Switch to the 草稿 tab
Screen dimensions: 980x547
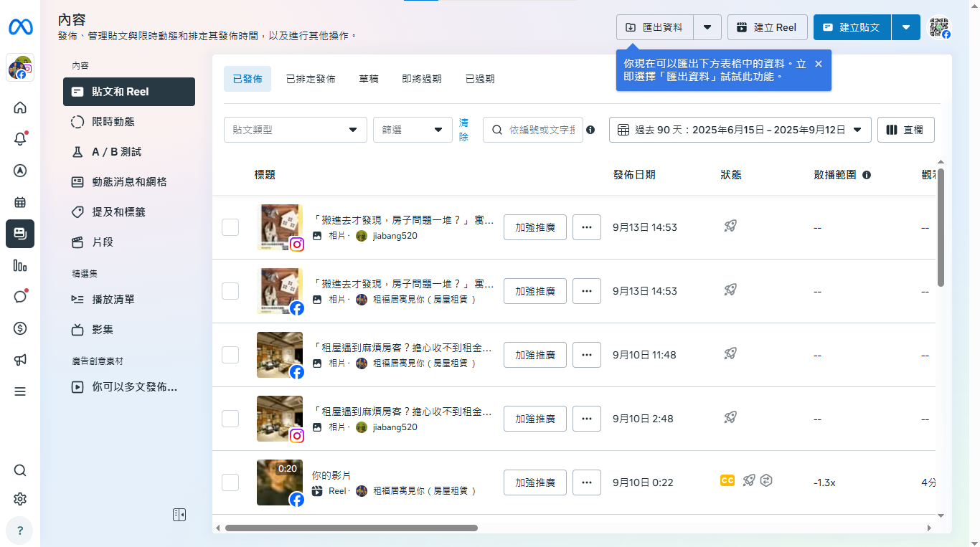369,79
